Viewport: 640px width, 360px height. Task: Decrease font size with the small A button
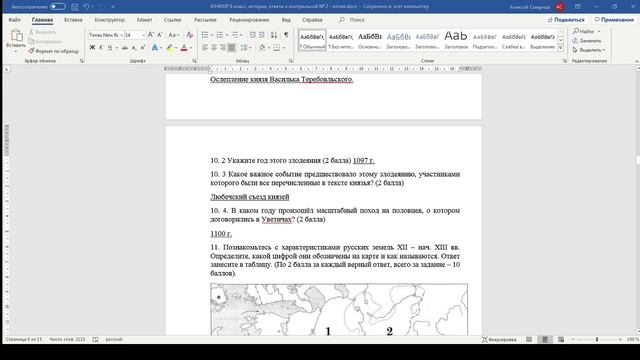(x=160, y=35)
